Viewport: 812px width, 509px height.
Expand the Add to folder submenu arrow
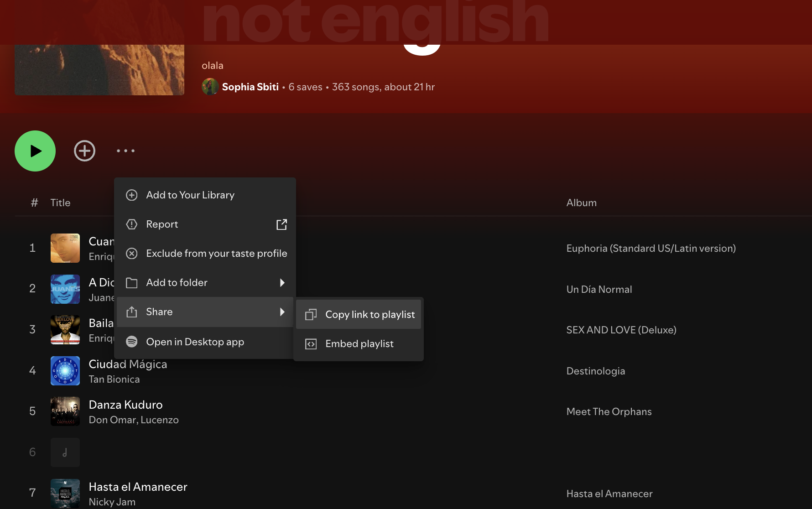coord(282,283)
